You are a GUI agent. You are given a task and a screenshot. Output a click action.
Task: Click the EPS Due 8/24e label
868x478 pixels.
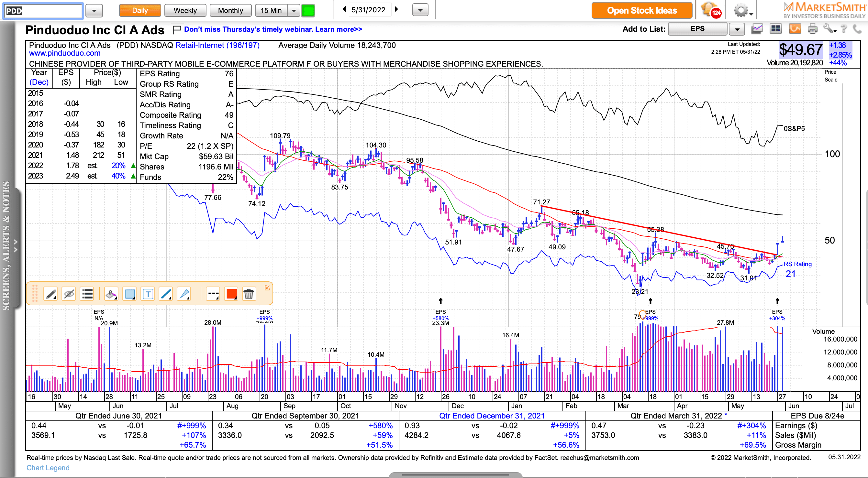click(818, 416)
